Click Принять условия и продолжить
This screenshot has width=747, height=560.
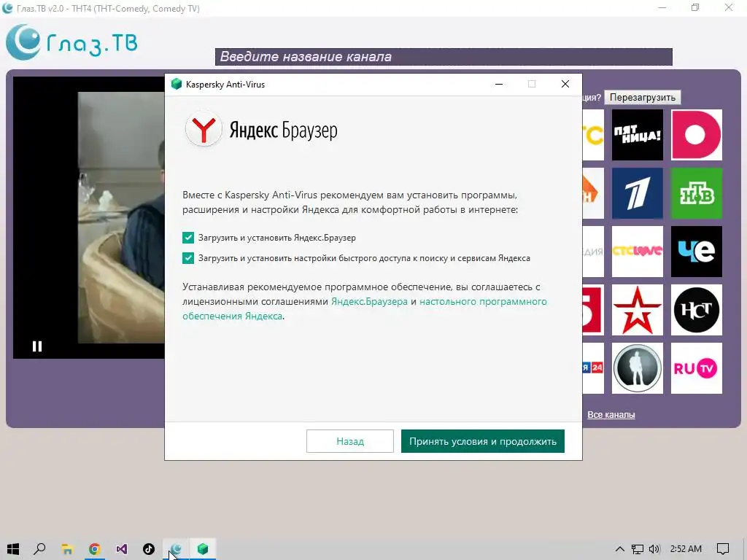click(x=483, y=441)
